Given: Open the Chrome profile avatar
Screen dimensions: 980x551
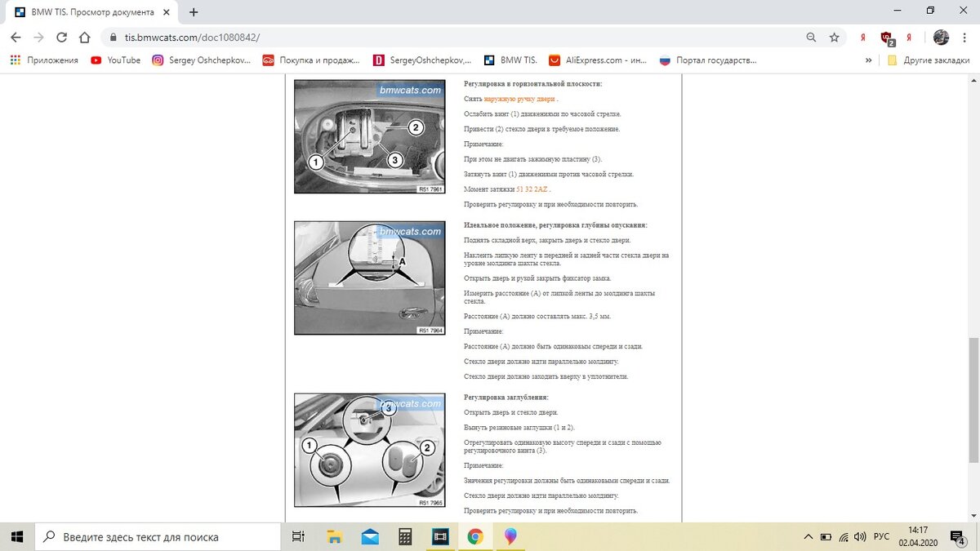Looking at the screenshot, I should [941, 37].
